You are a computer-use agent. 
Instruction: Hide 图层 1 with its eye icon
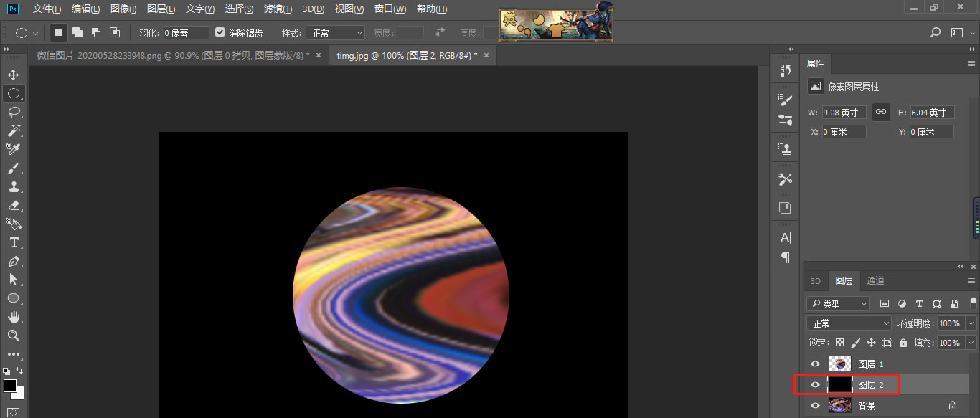(x=815, y=364)
